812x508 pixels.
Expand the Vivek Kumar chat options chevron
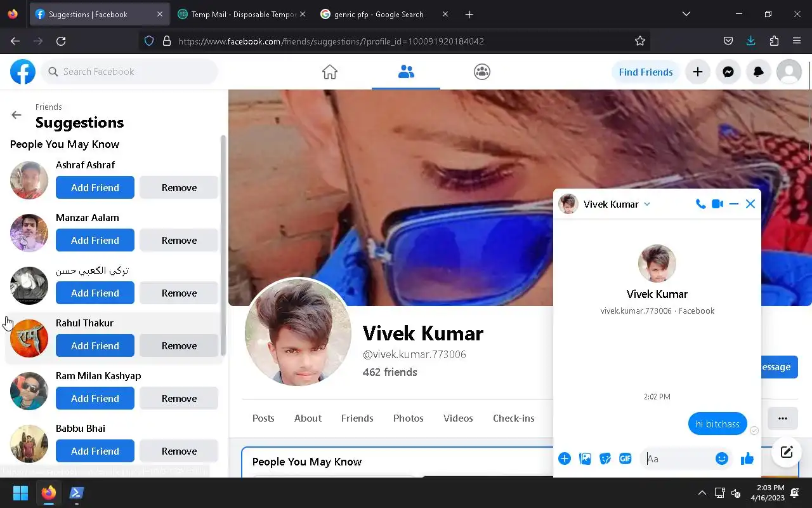point(647,204)
